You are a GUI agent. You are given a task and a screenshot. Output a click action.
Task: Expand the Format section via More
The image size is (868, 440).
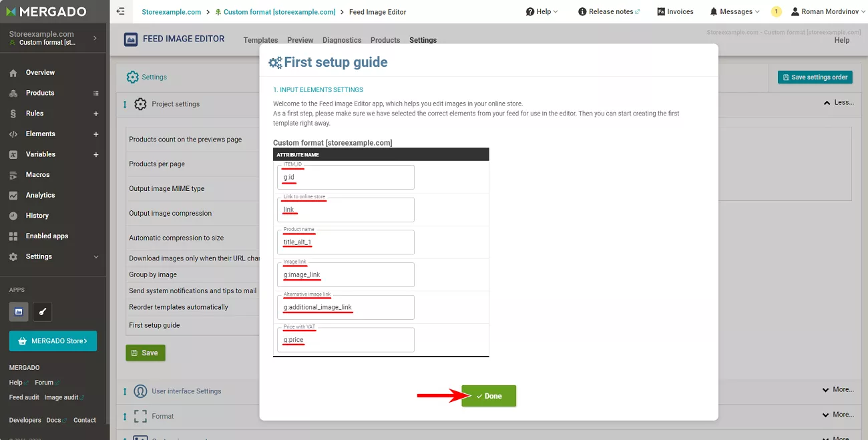[838, 415]
